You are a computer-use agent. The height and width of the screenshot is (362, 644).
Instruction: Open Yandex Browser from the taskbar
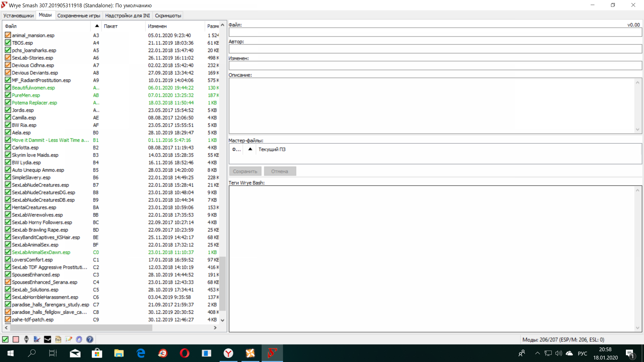click(x=228, y=353)
